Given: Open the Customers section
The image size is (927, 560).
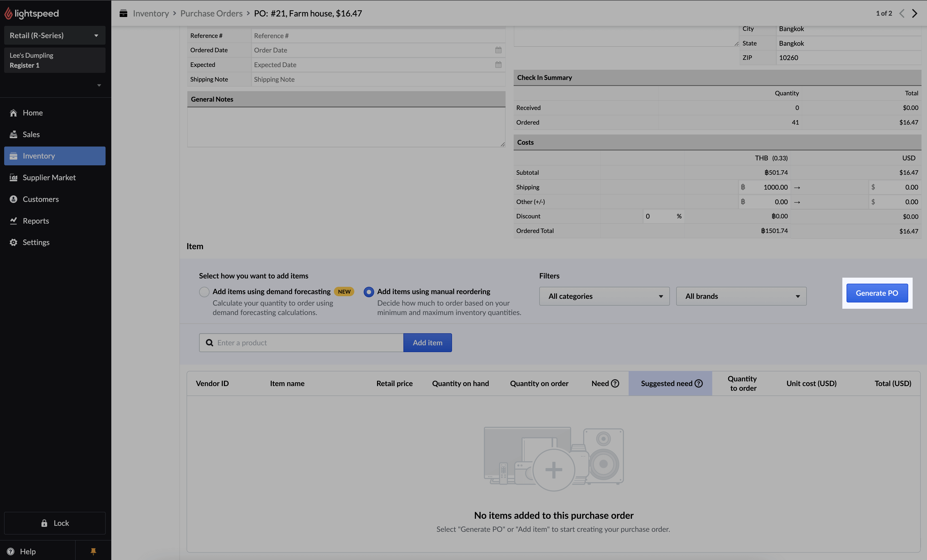Looking at the screenshot, I should click(40, 199).
